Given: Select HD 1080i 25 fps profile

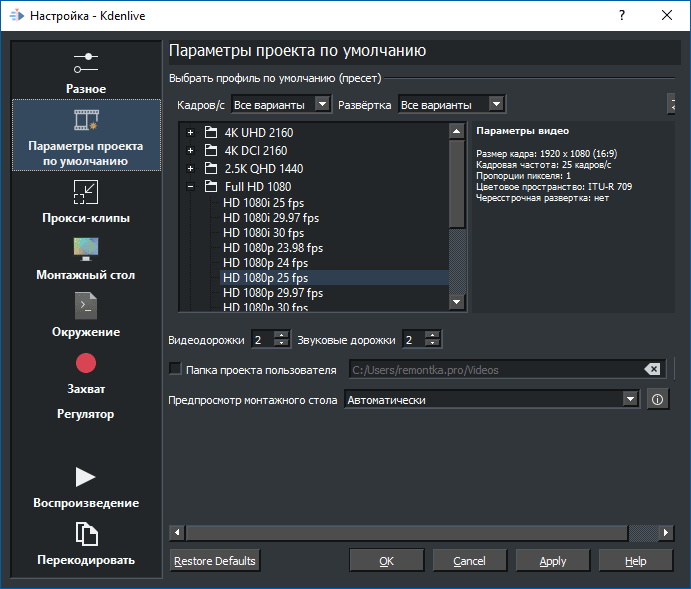Looking at the screenshot, I should coord(264,203).
